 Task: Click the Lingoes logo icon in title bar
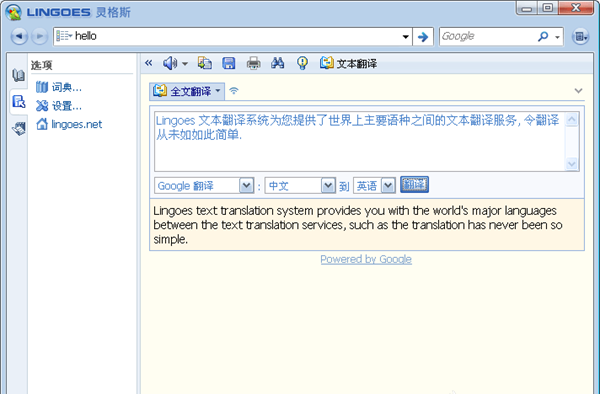[13, 12]
